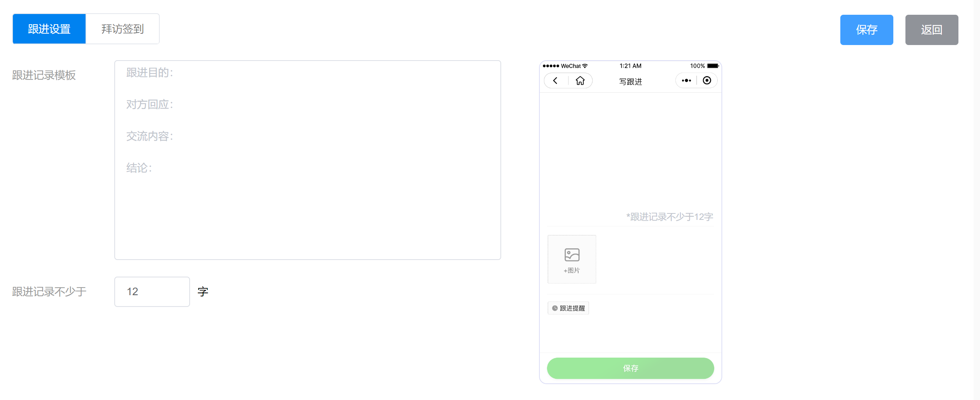Tap the home icon in phone preview
Image resolution: width=980 pixels, height=400 pixels.
580,81
